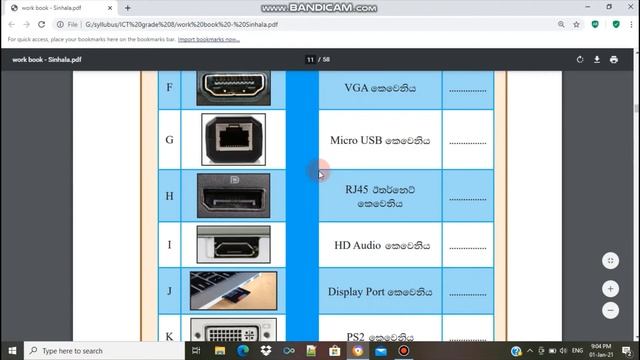Open the Action Center notifications
Image resolution: width=640 pixels, height=360 pixels.
pyautogui.click(x=627, y=351)
